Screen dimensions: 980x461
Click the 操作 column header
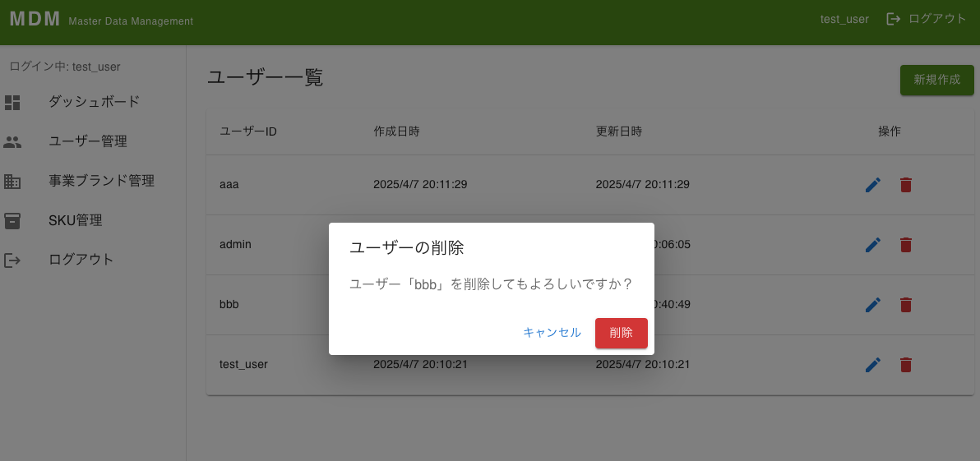coord(890,131)
